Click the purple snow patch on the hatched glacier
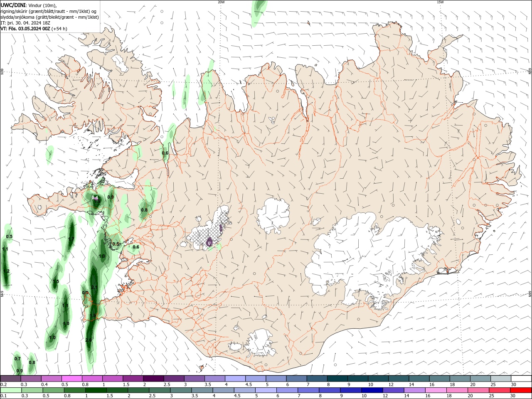Viewport: 532px width, 399px height. point(209,242)
